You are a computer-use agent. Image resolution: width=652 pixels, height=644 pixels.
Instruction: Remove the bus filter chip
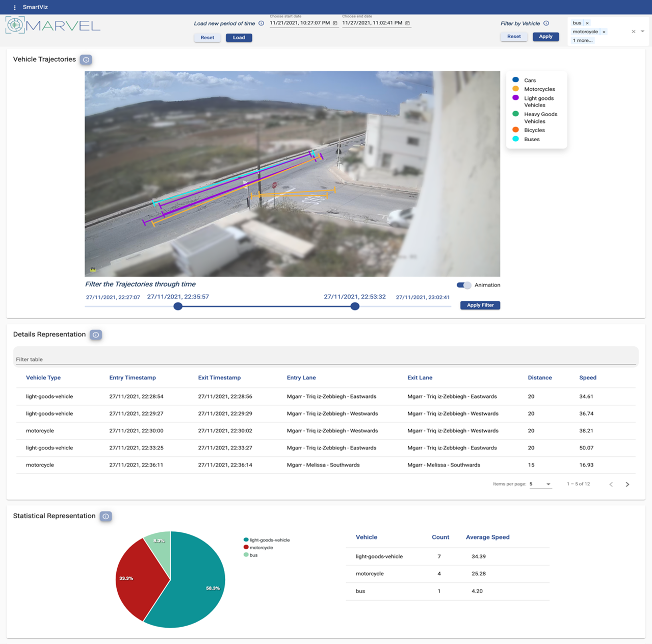pos(587,23)
